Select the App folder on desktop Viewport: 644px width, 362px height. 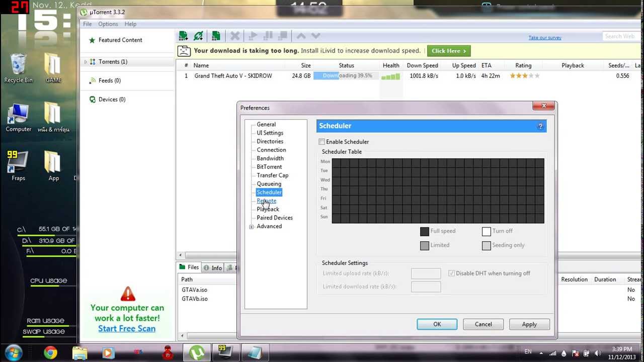[x=53, y=166]
